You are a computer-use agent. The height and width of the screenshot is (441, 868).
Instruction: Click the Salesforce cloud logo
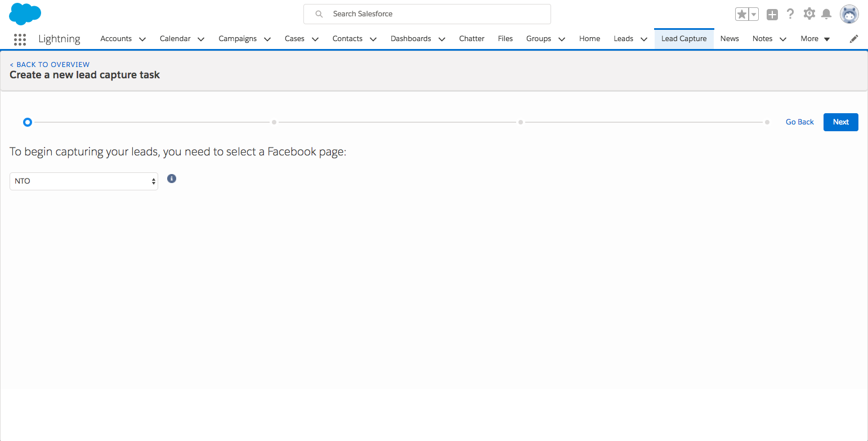tap(25, 14)
